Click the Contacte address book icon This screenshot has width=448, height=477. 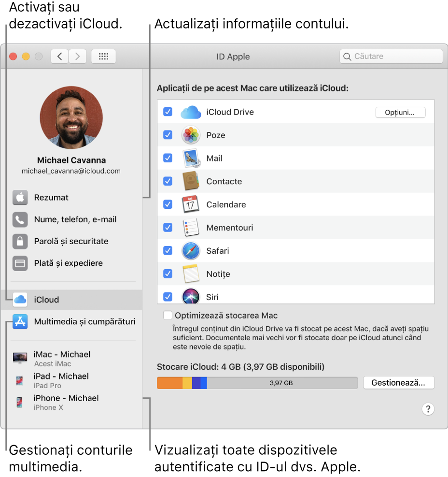click(191, 181)
